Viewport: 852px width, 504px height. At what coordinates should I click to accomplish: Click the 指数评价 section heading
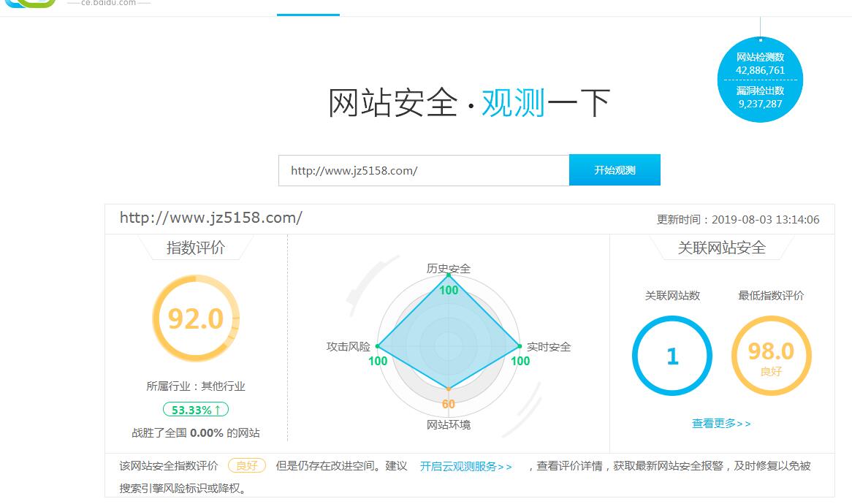point(196,248)
